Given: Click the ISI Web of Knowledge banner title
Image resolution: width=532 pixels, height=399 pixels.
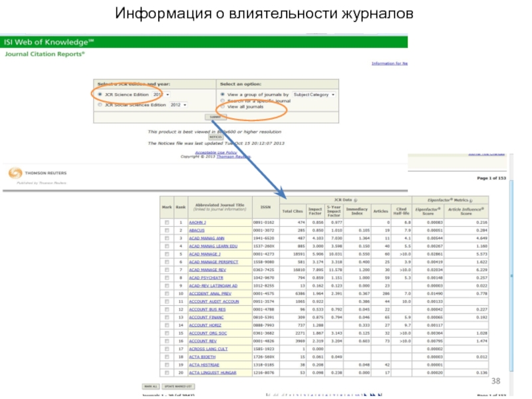Looking at the screenshot, I should [49, 42].
